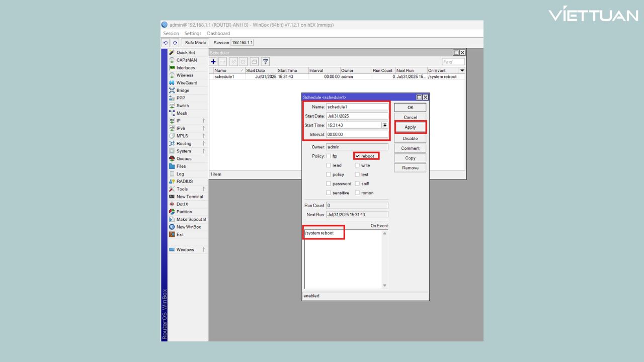Enable the write policy checkbox

tap(357, 165)
